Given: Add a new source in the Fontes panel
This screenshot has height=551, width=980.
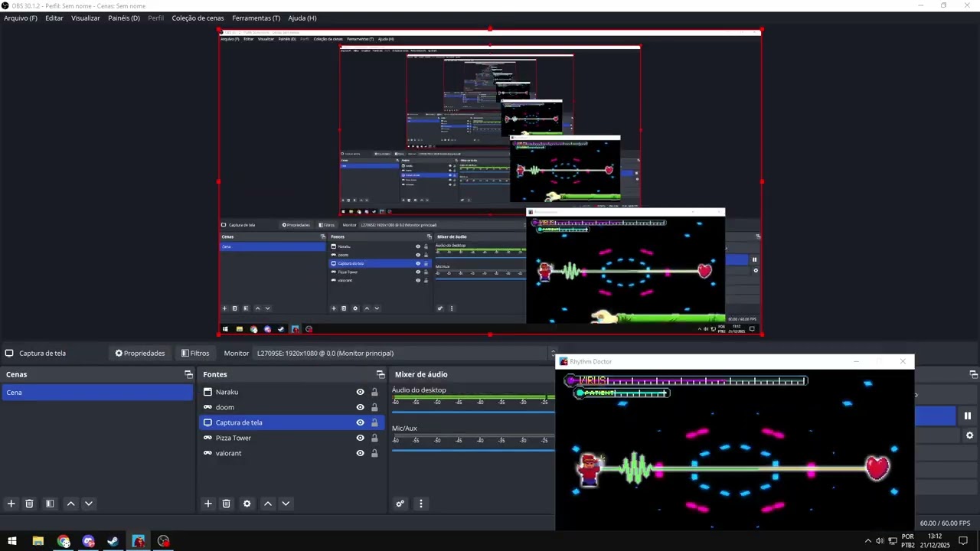Looking at the screenshot, I should click(207, 504).
